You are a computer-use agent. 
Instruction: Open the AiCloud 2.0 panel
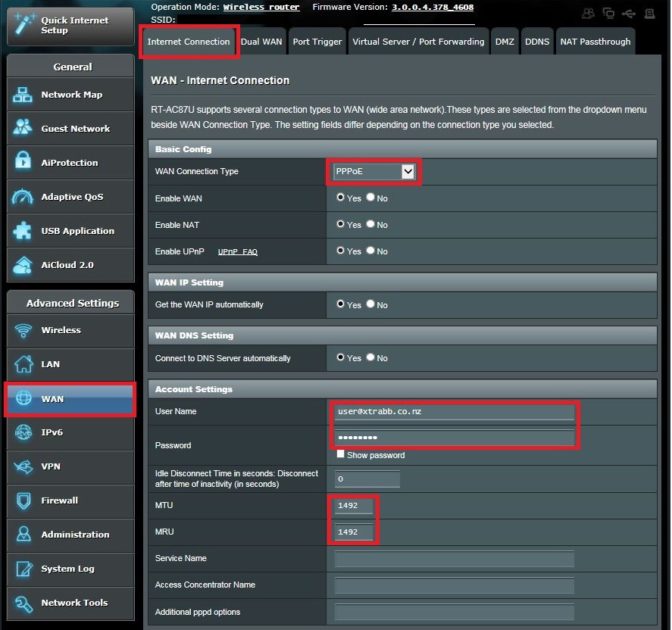(70, 264)
